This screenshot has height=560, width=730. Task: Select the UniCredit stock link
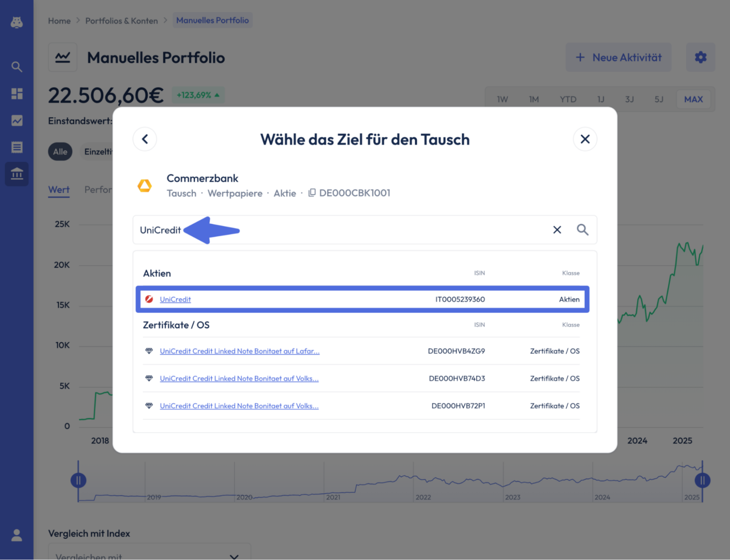tap(175, 299)
